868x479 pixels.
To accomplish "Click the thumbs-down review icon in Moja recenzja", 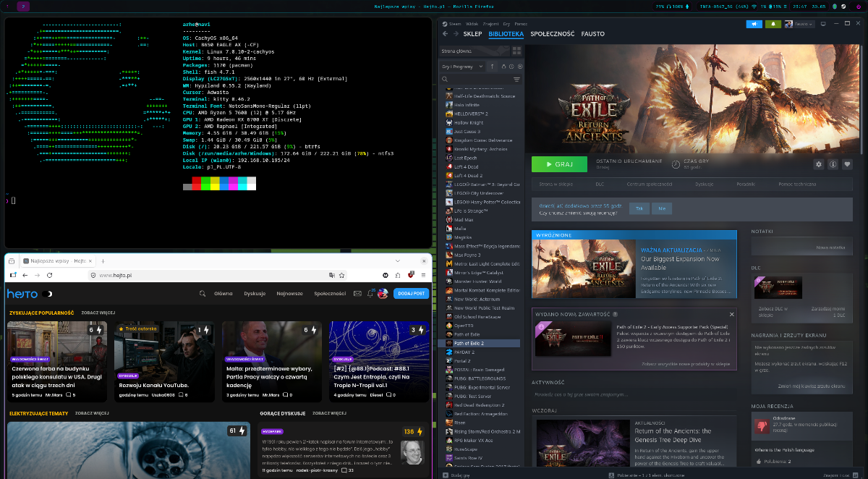I will [760, 425].
